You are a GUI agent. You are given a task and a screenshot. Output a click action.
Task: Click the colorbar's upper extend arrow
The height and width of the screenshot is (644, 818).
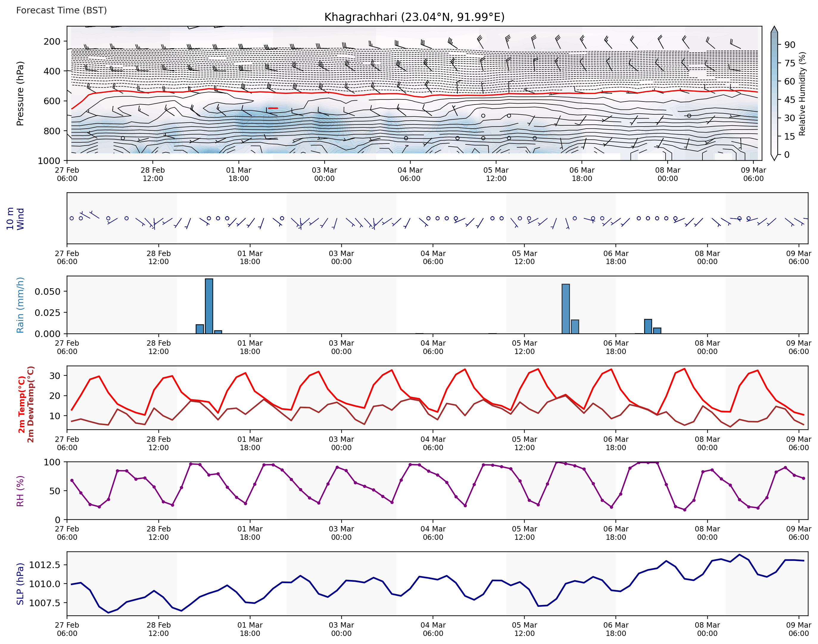pos(774,30)
